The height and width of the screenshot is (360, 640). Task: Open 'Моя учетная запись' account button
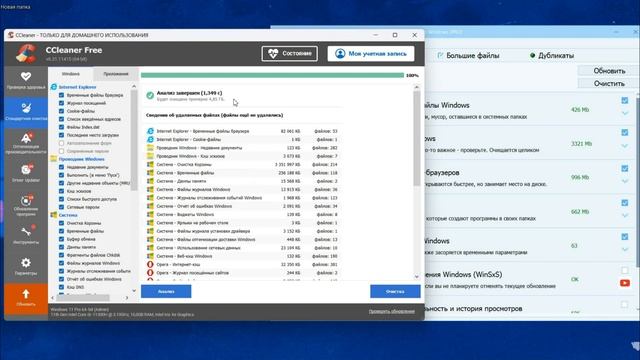(371, 53)
